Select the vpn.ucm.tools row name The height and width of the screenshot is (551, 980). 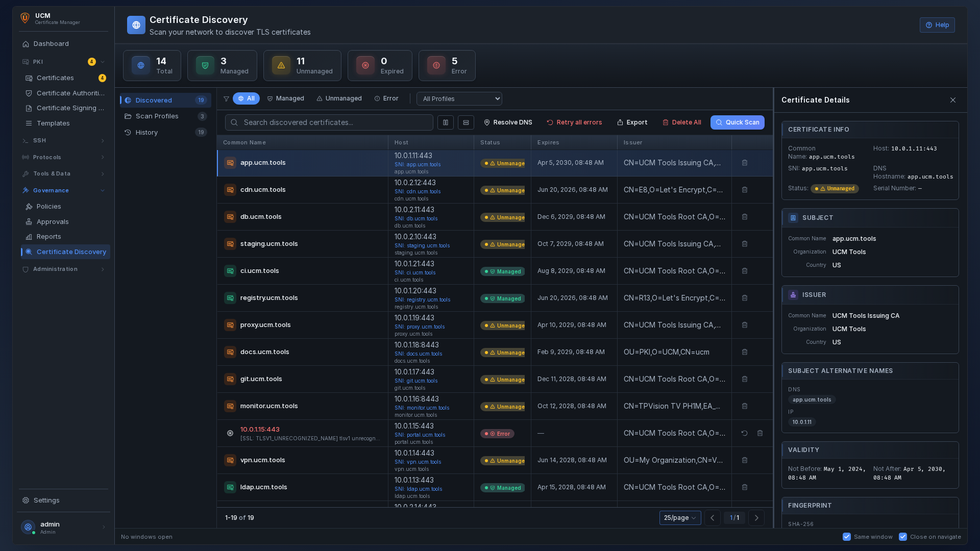coord(263,460)
